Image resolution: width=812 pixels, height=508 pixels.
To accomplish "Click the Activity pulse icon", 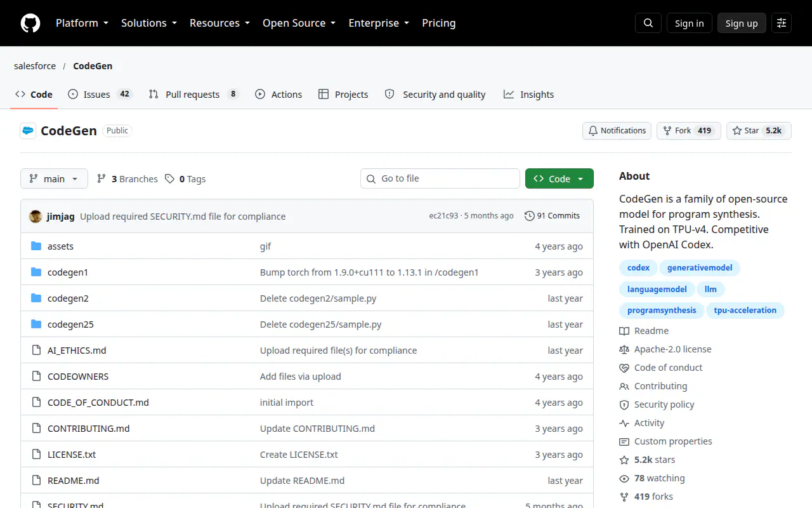I will [624, 423].
